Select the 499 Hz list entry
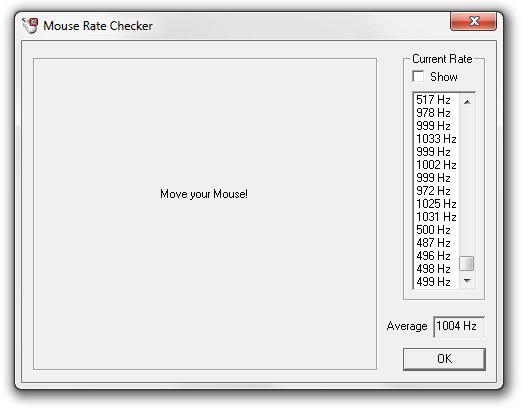The height and width of the screenshot is (413, 522). coord(436,282)
